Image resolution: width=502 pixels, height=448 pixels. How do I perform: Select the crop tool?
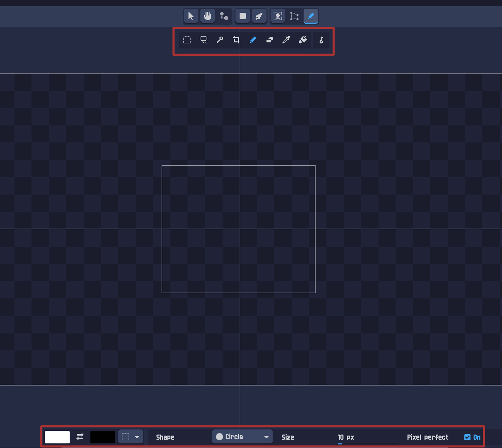236,40
